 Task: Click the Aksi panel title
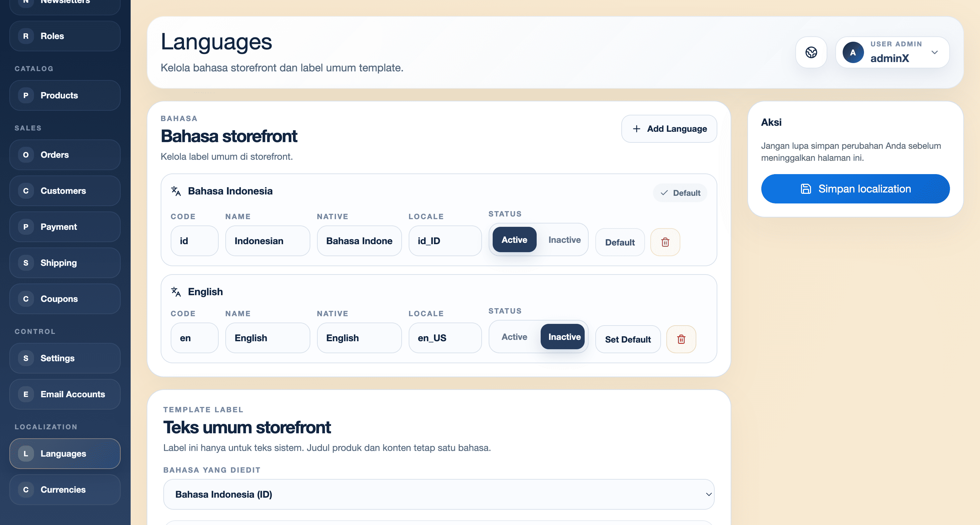tap(771, 122)
